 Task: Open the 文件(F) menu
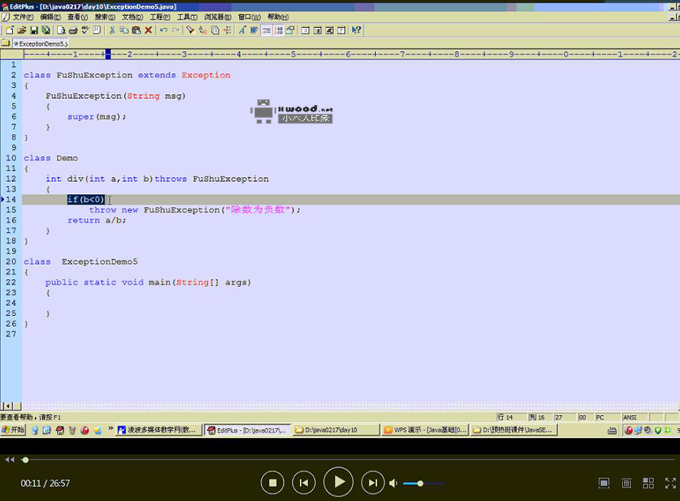tap(23, 17)
